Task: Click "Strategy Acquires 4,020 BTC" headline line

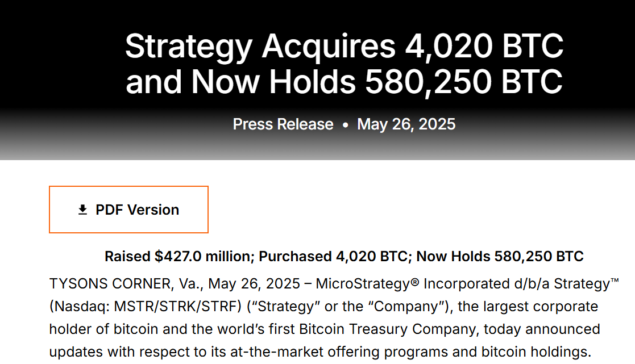Action: point(345,46)
